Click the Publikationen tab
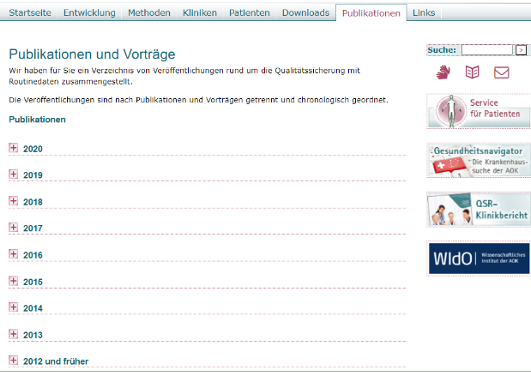 (371, 13)
